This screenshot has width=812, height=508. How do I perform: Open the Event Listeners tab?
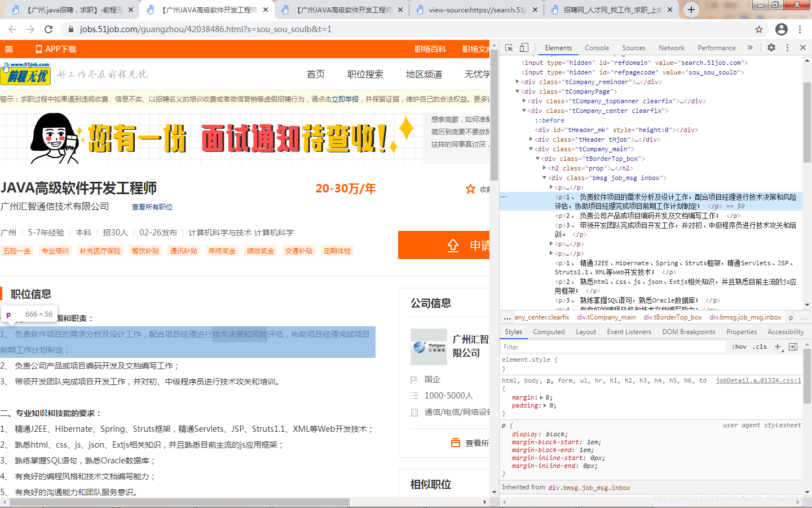(629, 332)
